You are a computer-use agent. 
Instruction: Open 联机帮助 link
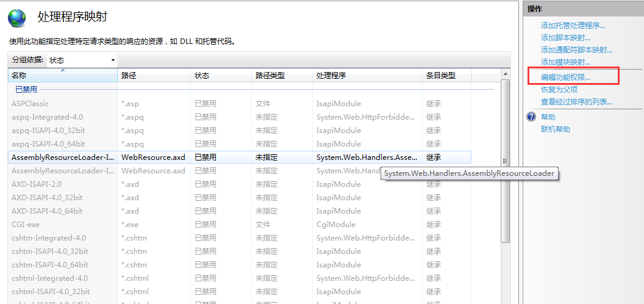pos(555,129)
